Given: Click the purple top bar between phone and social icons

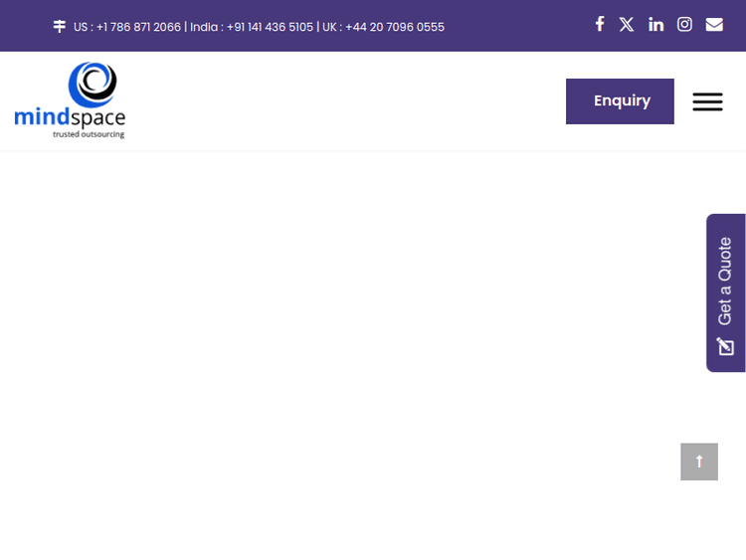Looking at the screenshot, I should [x=517, y=26].
